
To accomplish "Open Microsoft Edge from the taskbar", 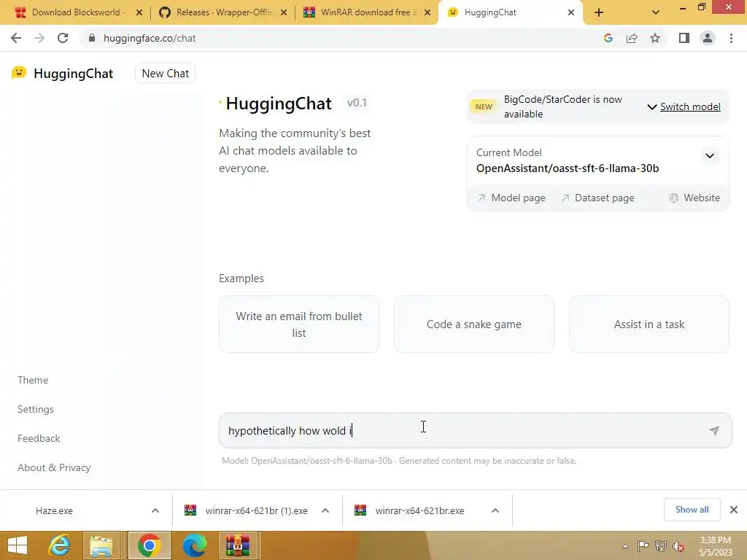I will pyautogui.click(x=194, y=545).
